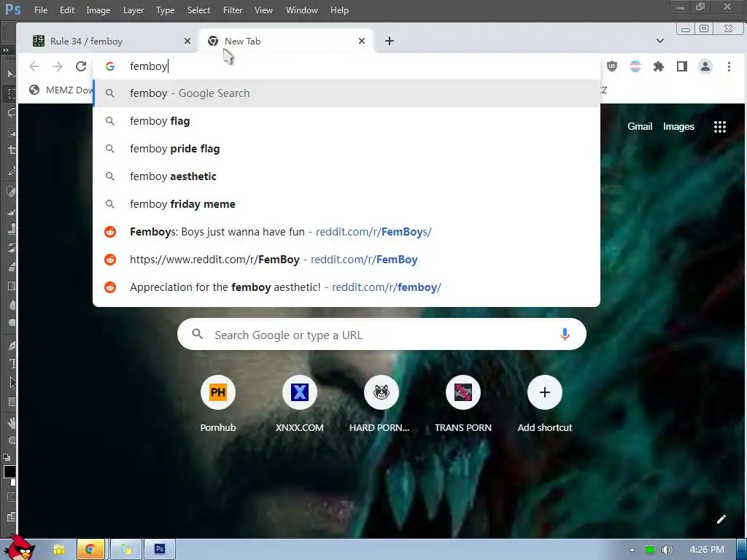The image size is (747, 560).
Task: Select Photoshop Hand tool
Action: [x=11, y=422]
